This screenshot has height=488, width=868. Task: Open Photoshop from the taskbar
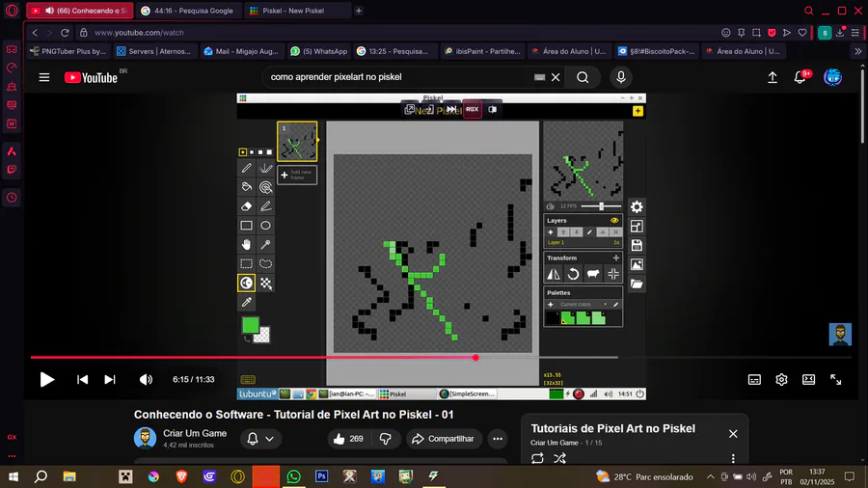[x=321, y=476]
